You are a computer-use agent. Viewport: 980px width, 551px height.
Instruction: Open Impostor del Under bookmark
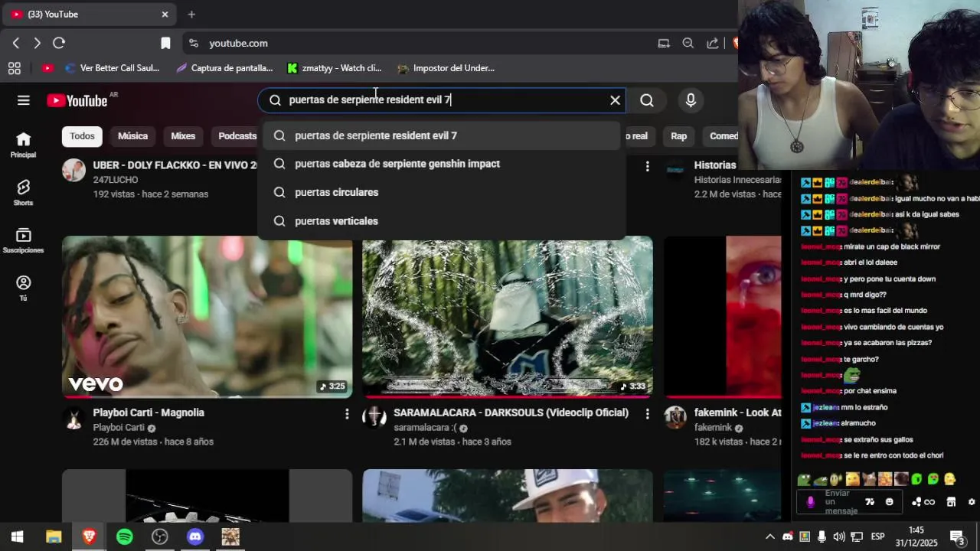[x=446, y=68]
